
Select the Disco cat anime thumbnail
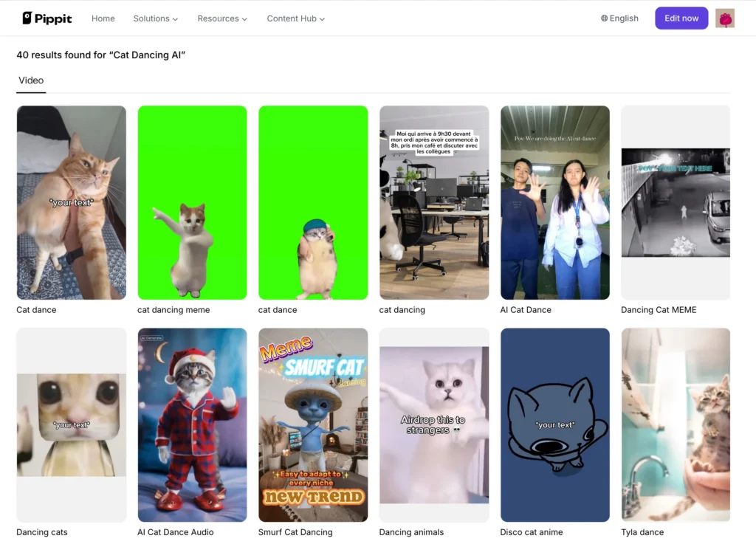tap(555, 424)
